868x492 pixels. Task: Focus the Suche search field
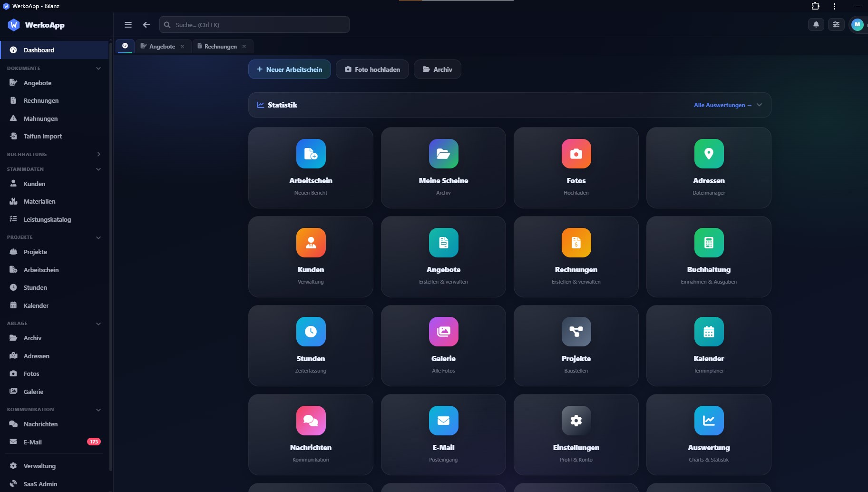tap(254, 25)
